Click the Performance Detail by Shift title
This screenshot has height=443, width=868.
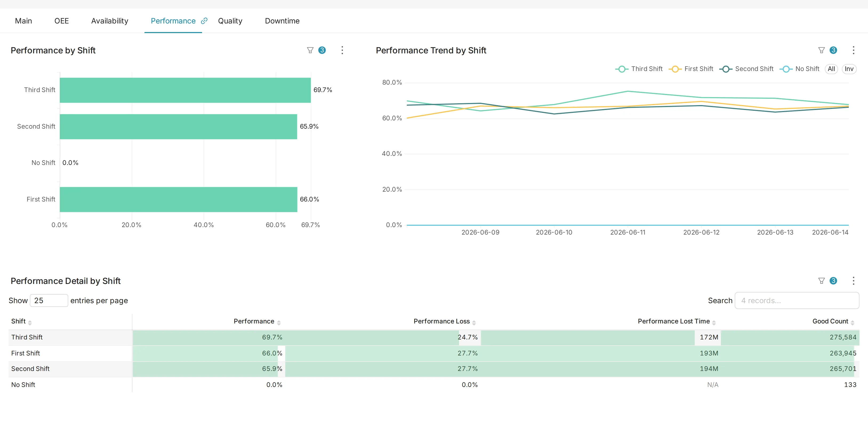[x=65, y=281]
